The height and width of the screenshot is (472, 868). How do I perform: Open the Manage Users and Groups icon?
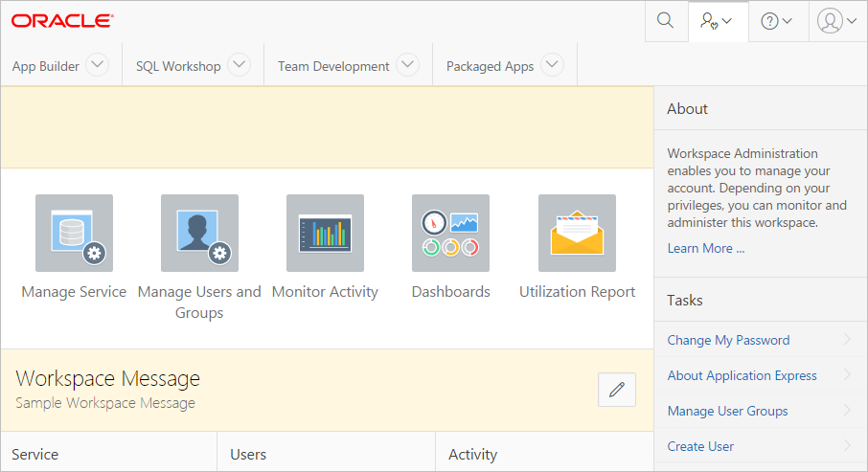pos(199,234)
